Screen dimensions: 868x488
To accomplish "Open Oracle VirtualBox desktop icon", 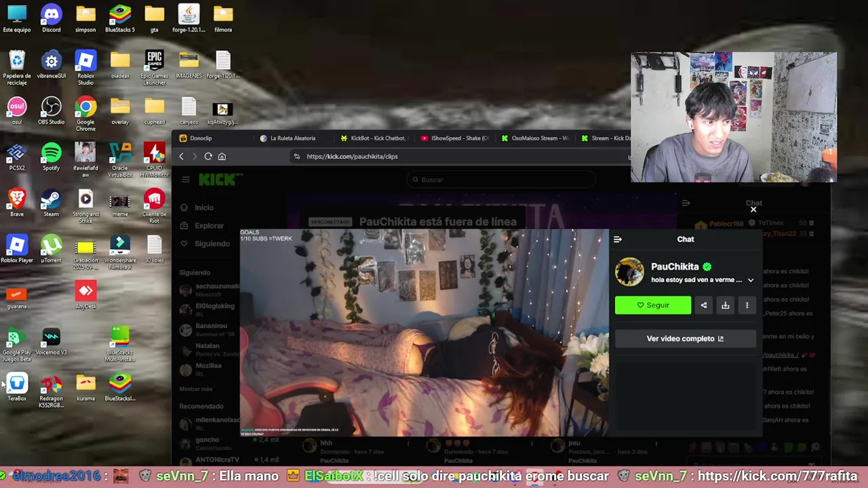I will pos(120,160).
